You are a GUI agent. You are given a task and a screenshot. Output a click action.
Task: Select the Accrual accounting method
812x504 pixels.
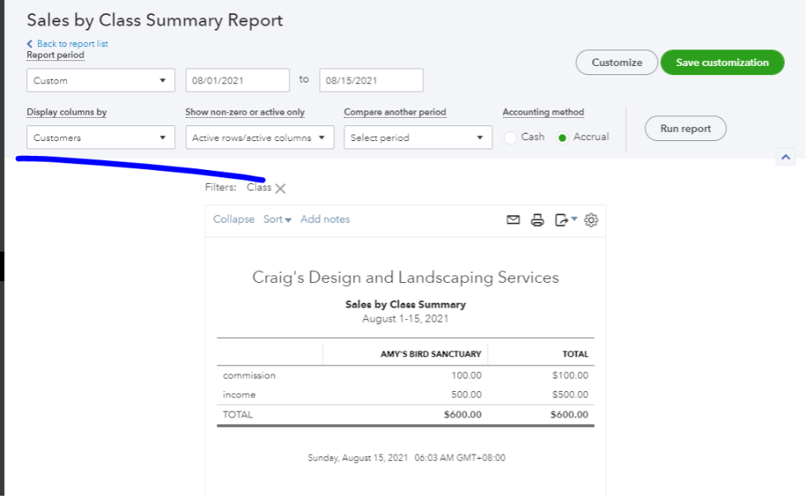(x=563, y=137)
